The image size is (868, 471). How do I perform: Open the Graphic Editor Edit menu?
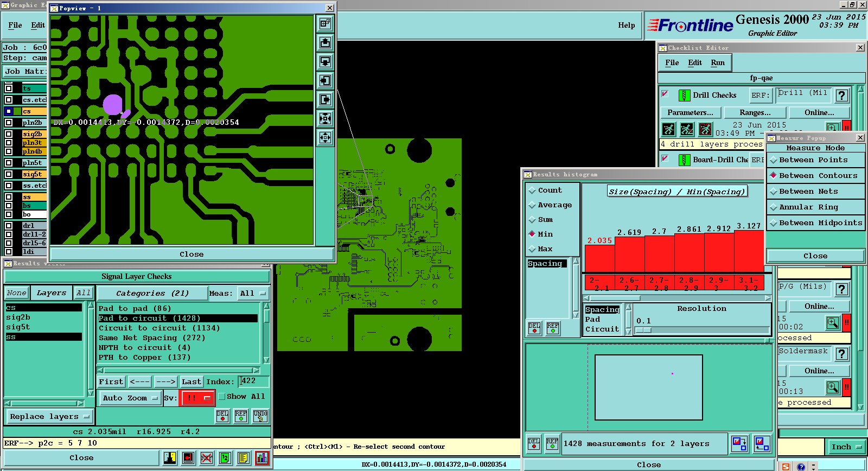point(38,26)
